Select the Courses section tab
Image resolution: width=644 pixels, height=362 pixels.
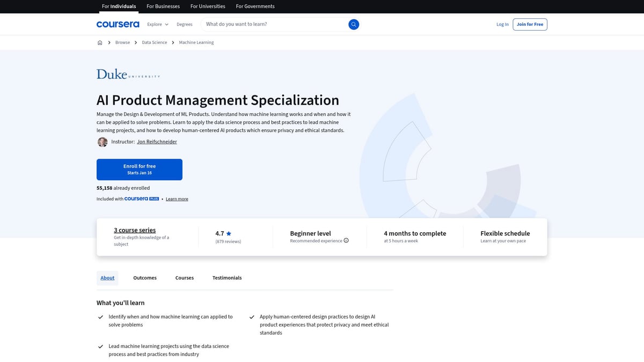(x=185, y=278)
